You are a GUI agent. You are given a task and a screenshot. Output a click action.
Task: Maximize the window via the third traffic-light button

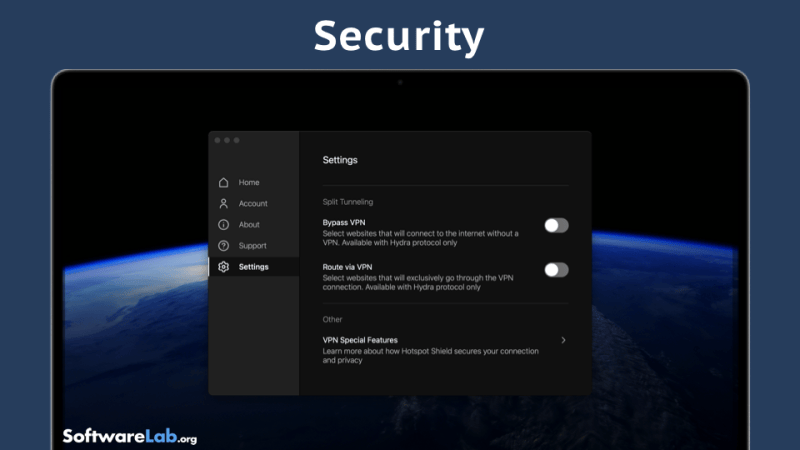tap(237, 140)
